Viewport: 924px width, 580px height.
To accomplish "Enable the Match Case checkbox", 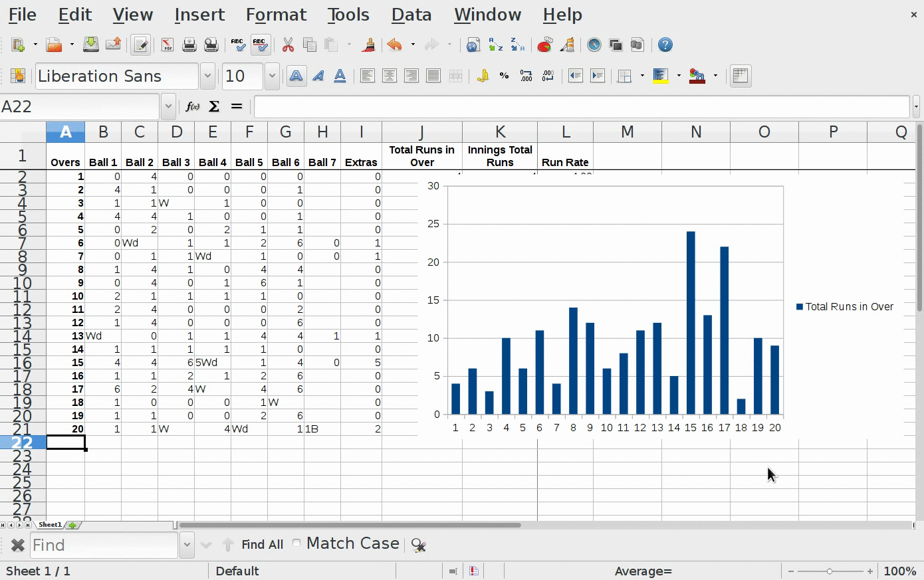I will click(296, 543).
